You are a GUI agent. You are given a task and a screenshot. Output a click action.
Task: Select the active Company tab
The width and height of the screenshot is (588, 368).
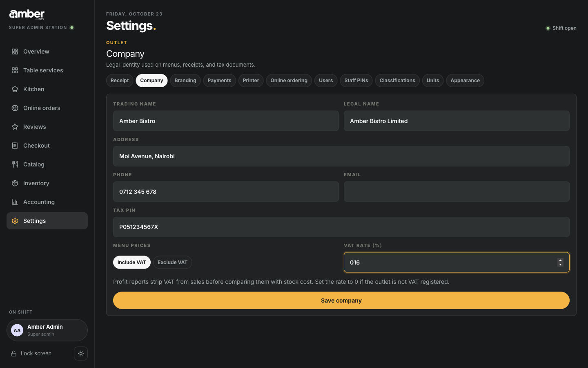pos(151,81)
